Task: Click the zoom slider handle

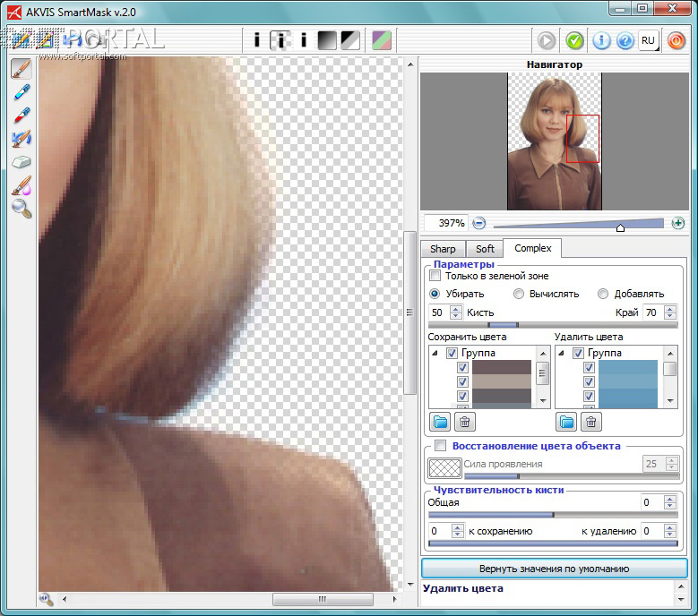Action: [x=620, y=227]
